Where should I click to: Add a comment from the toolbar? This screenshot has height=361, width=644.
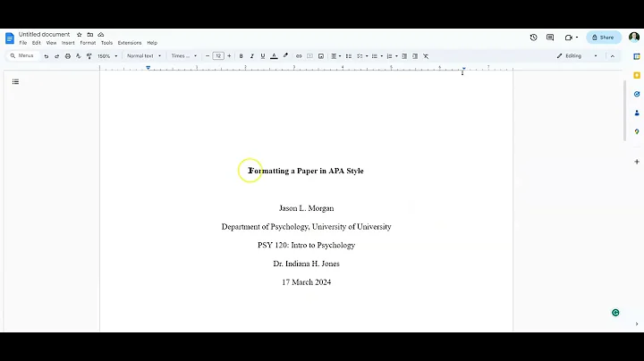click(310, 56)
